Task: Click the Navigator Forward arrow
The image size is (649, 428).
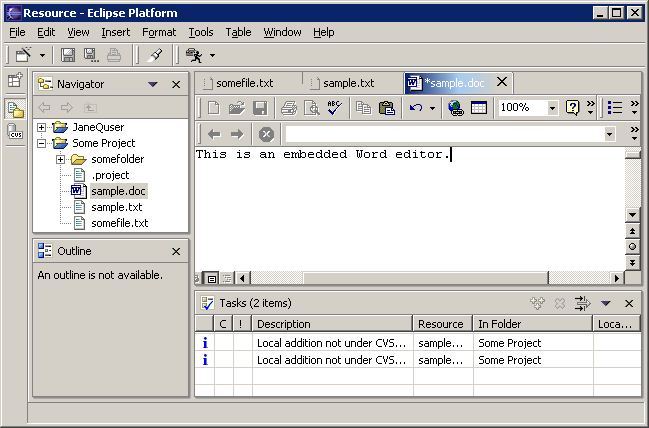Action: pos(67,108)
